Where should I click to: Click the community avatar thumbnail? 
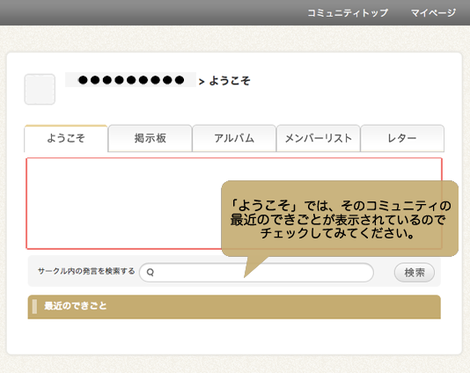(40, 89)
